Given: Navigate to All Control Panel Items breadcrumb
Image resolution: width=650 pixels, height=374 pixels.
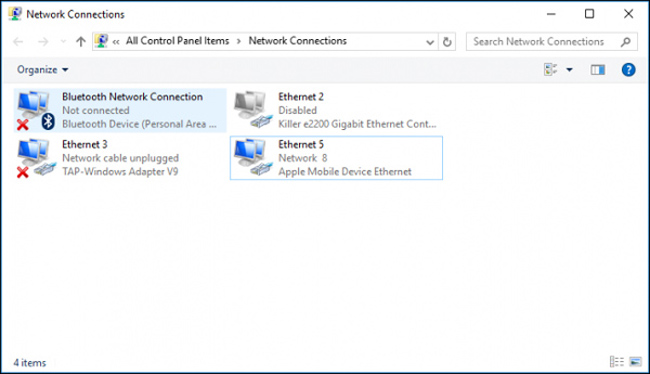Looking at the screenshot, I should (x=177, y=41).
